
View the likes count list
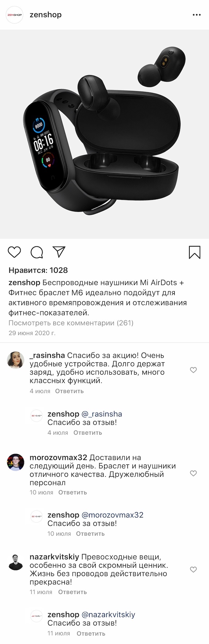(x=38, y=270)
